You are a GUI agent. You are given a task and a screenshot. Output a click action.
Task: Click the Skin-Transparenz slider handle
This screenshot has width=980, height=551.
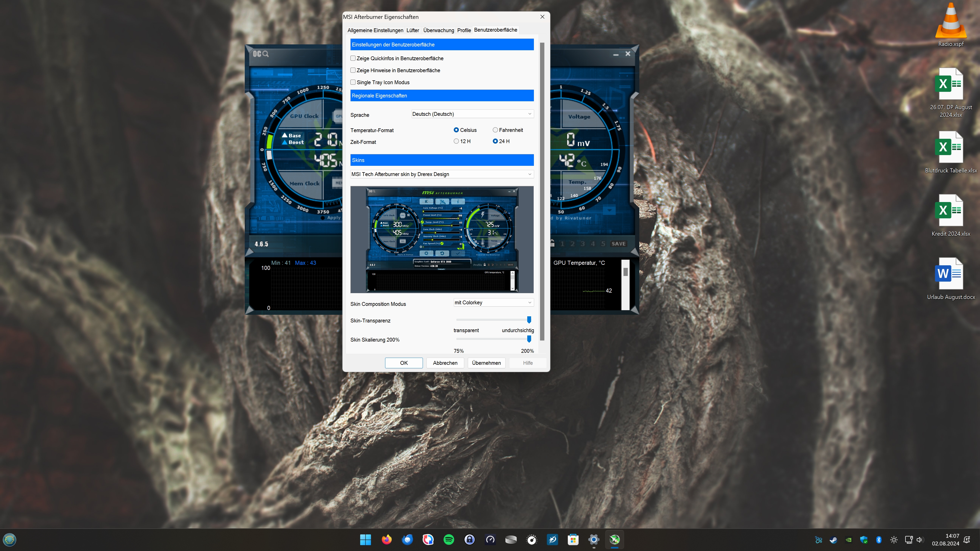[x=529, y=320]
